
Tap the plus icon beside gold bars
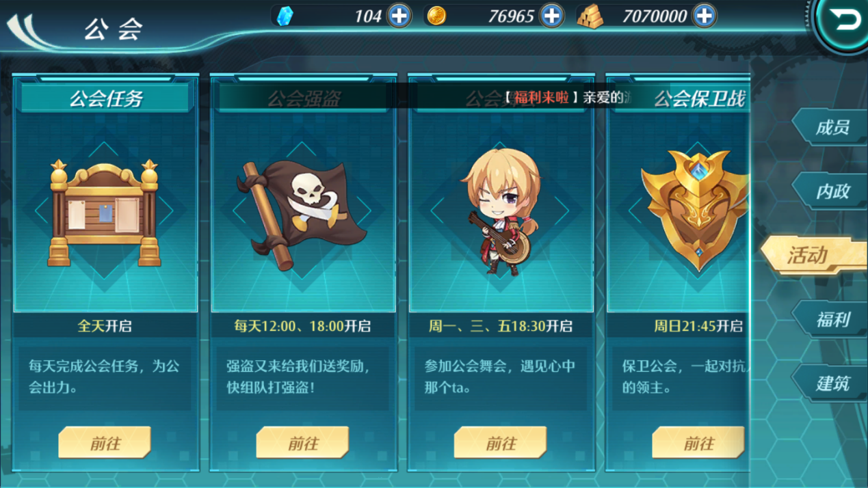point(704,15)
